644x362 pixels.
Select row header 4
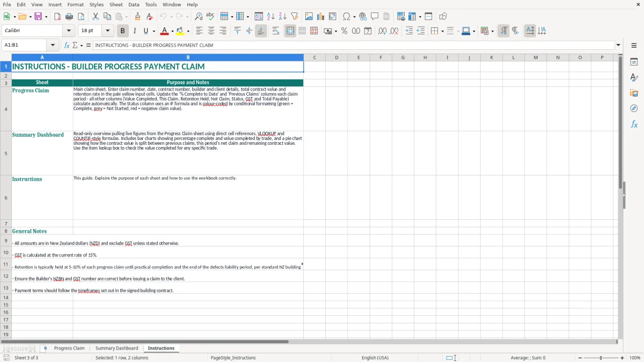(6, 109)
